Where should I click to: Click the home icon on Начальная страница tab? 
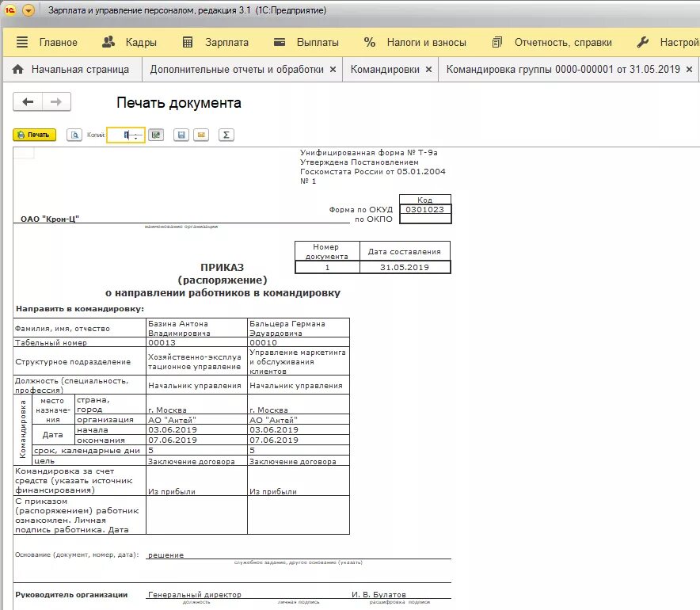click(x=18, y=69)
